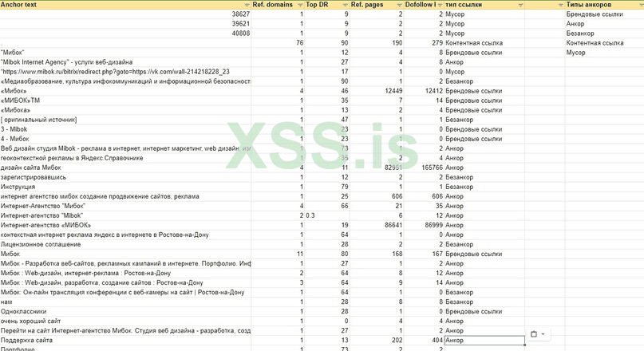Open the тип ссылки column filter arrow
This screenshot has height=351, width=644.
(x=520, y=5)
